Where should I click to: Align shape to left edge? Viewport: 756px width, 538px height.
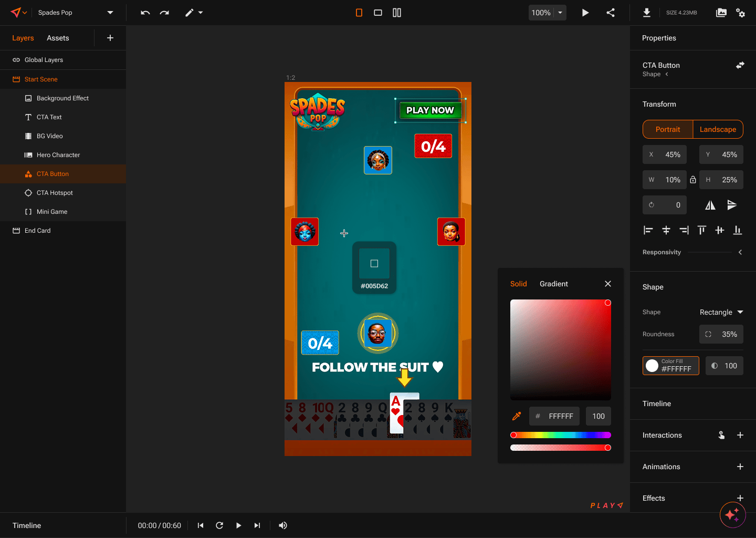tap(648, 230)
